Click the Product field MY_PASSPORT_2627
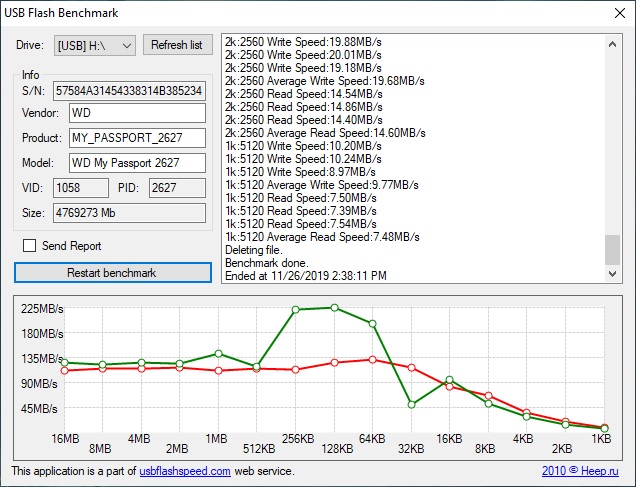636x487 pixels. click(x=137, y=138)
